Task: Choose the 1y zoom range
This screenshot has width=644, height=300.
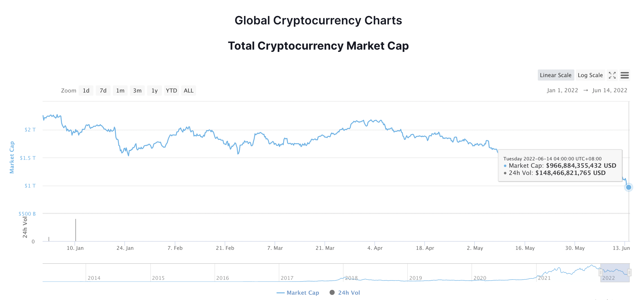Action: [154, 91]
